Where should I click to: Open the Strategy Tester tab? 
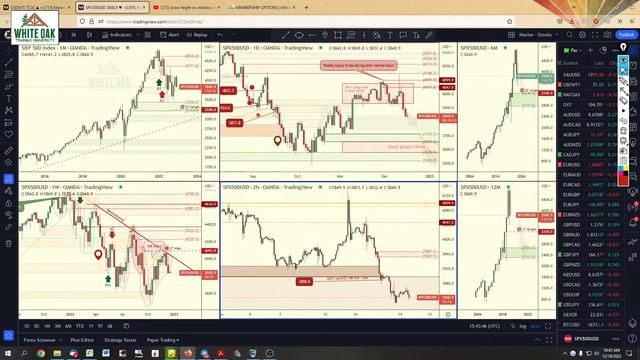[120, 340]
